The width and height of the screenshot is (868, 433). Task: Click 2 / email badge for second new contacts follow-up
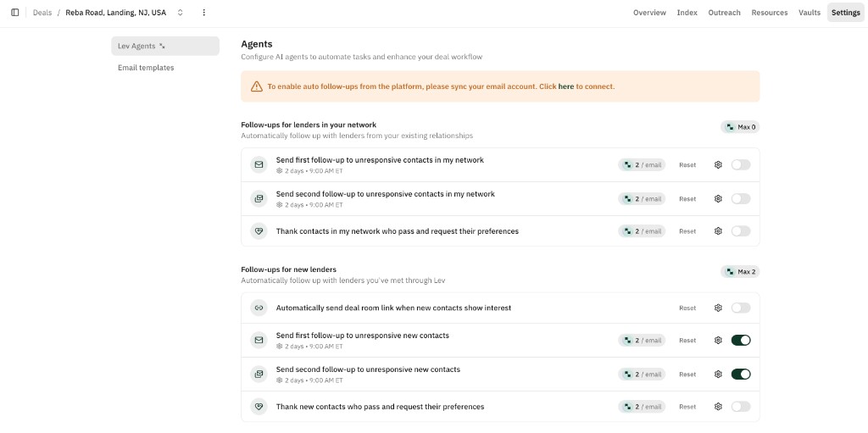642,374
